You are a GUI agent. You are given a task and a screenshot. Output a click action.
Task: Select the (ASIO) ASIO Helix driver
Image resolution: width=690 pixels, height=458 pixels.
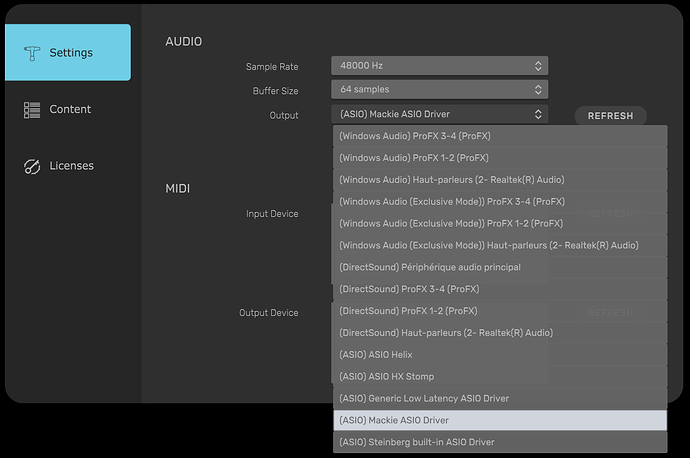tap(499, 355)
